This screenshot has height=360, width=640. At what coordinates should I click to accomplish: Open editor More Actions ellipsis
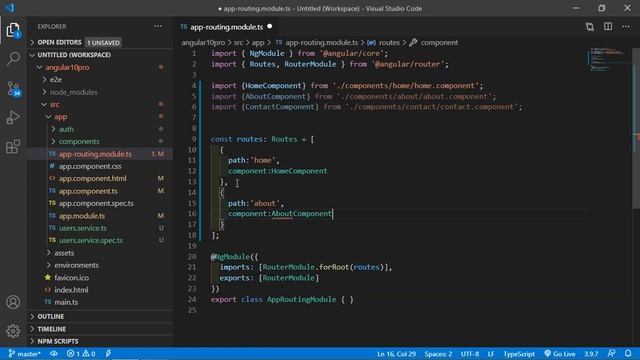tap(626, 27)
